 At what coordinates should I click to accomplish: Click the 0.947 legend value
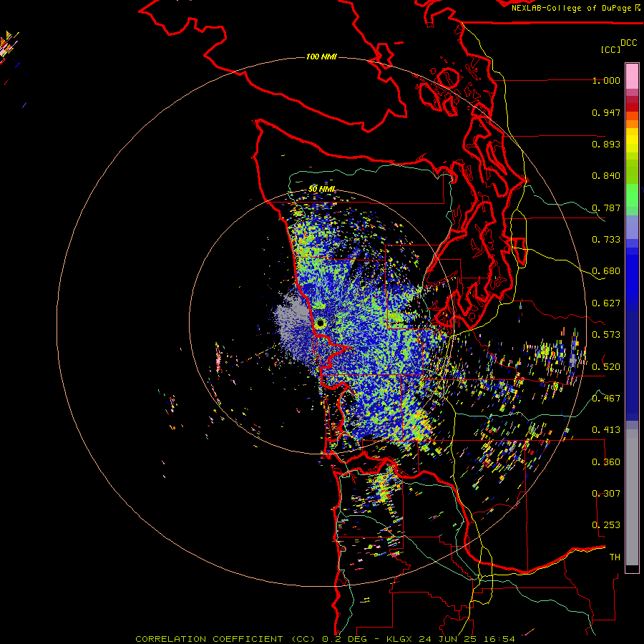[x=606, y=112]
